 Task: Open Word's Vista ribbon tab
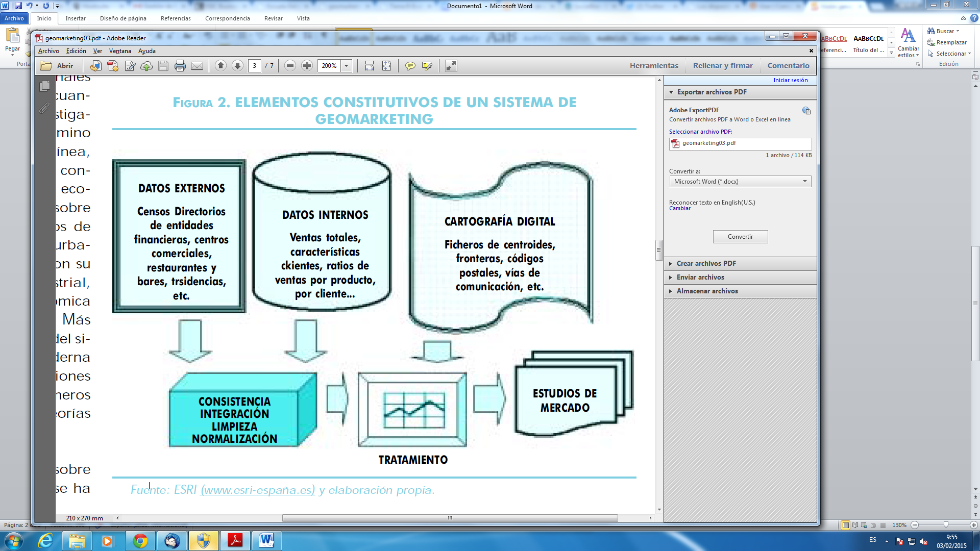click(303, 18)
